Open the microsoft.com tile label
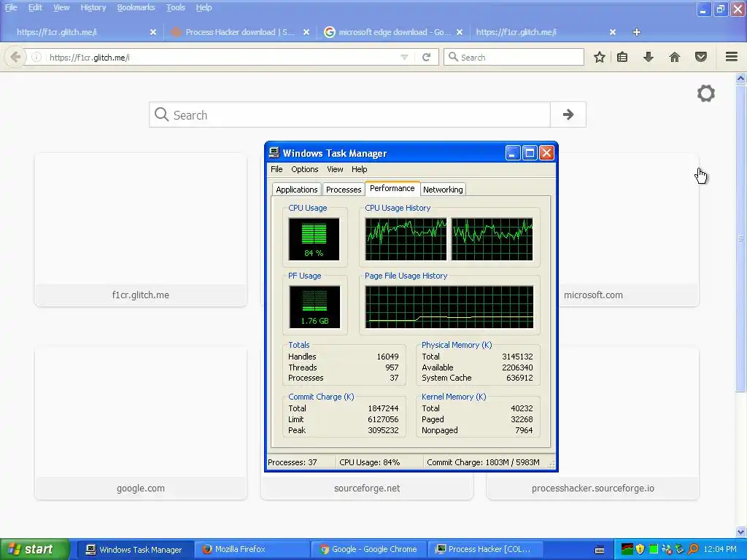 pos(593,295)
